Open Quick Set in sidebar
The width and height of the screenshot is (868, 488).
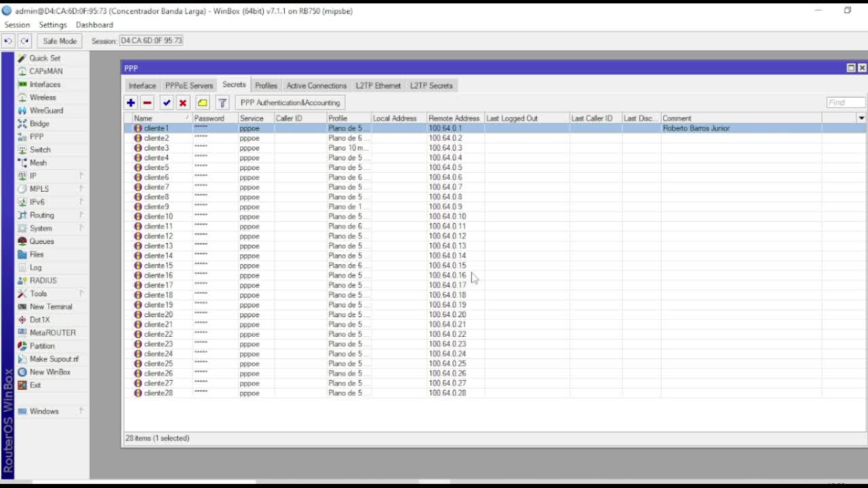(x=45, y=58)
